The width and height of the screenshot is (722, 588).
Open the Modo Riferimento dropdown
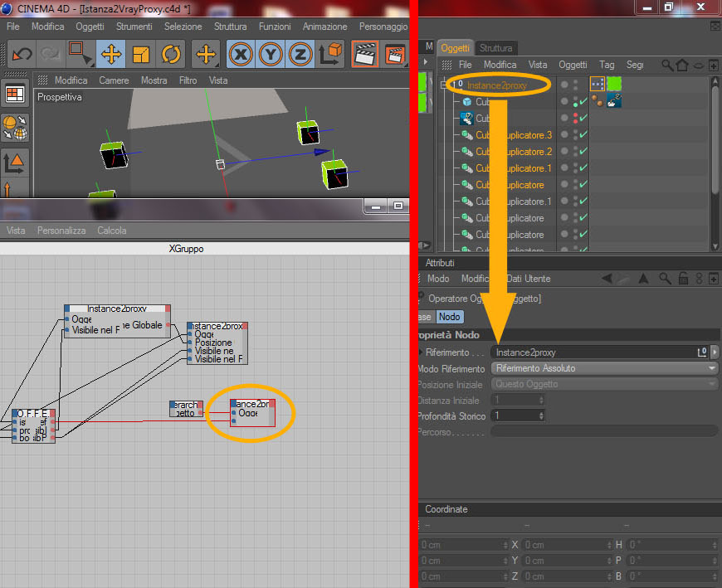pyautogui.click(x=605, y=368)
